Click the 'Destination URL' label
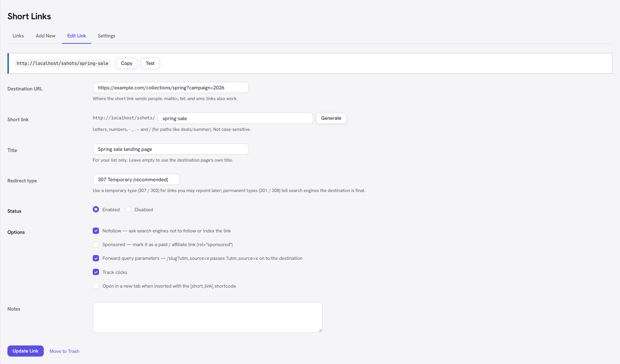This screenshot has width=620, height=364. tap(25, 89)
